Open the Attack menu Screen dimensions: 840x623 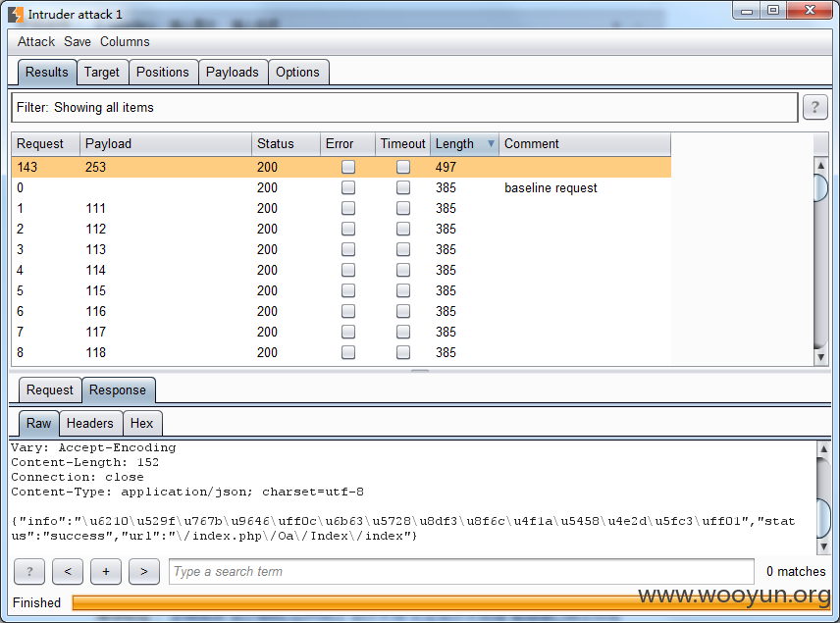[x=36, y=42]
